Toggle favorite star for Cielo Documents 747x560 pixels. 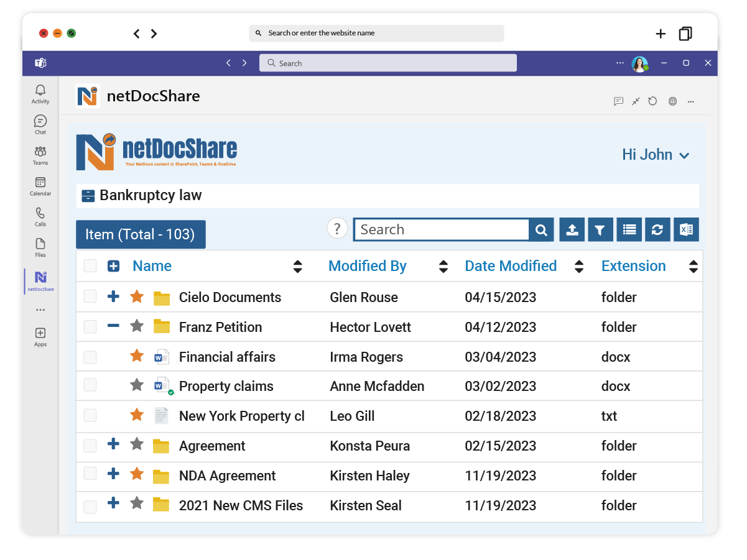(x=137, y=296)
